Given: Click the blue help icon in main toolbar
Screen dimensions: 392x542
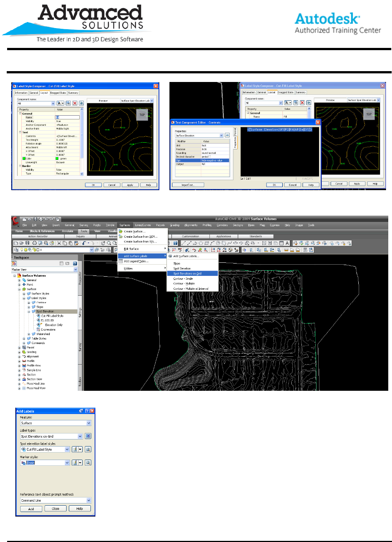Looking at the screenshot, I should click(175, 243).
